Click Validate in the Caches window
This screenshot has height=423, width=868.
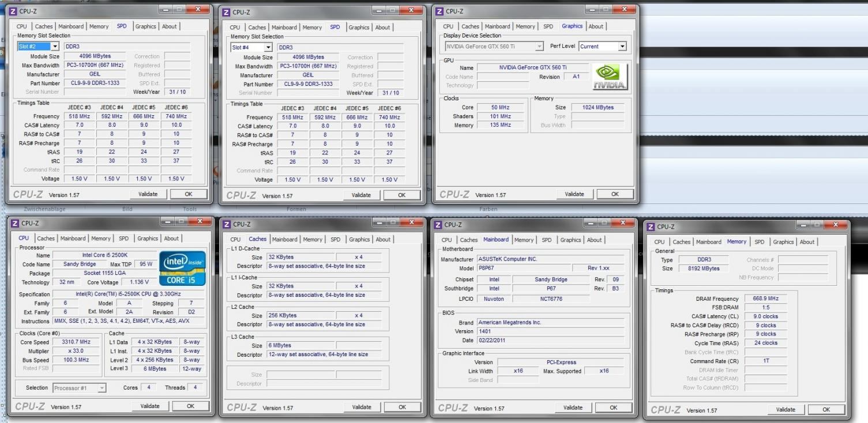click(362, 407)
